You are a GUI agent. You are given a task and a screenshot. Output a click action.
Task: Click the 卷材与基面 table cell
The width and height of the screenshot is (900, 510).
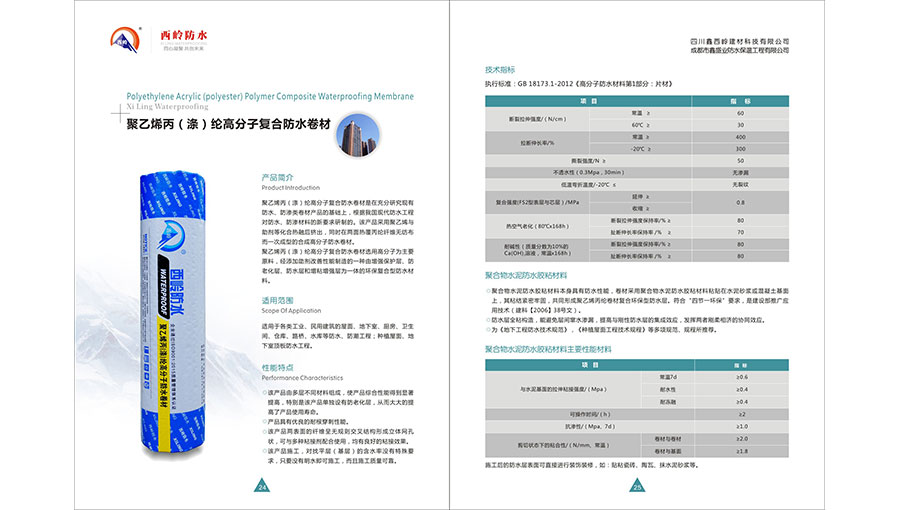click(668, 451)
